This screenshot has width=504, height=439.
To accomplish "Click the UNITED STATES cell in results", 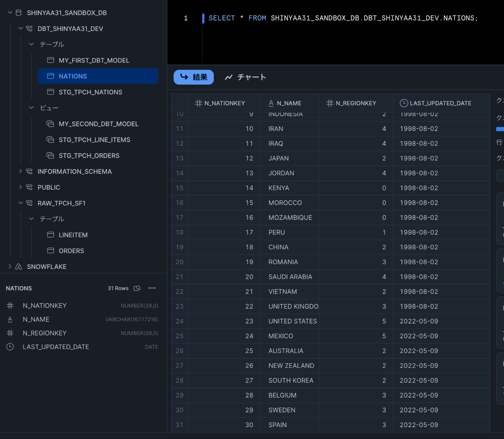I will 289,321.
